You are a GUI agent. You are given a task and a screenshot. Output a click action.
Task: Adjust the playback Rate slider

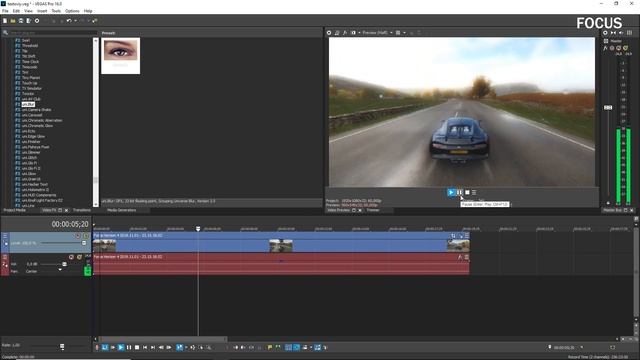click(x=62, y=347)
